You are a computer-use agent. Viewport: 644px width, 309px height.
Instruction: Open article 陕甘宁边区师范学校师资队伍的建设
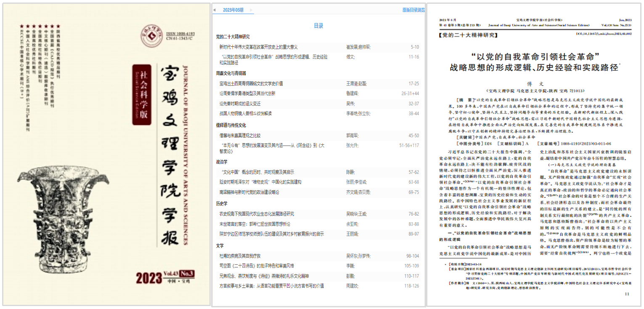[272, 234]
